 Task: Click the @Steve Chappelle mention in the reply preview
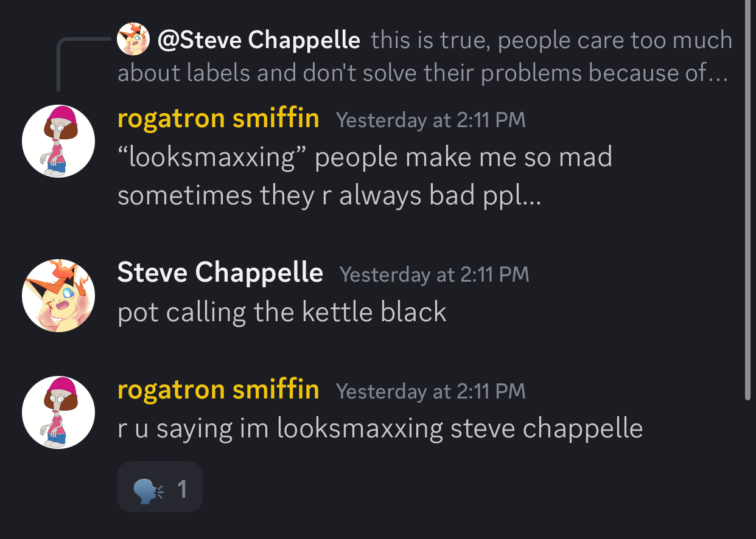point(259,41)
